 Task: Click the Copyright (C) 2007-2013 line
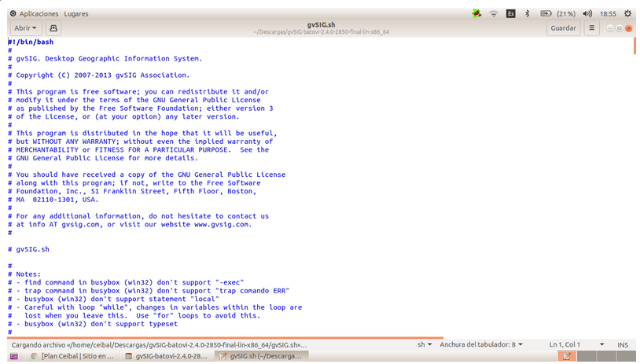99,75
